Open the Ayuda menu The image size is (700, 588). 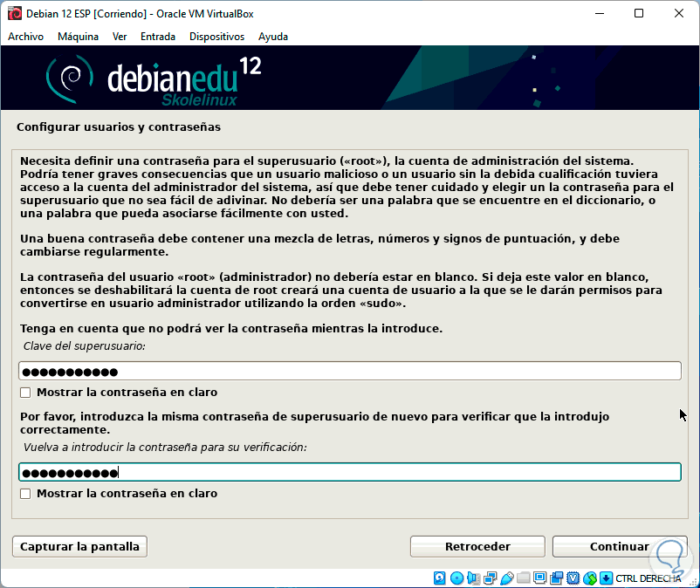click(273, 37)
